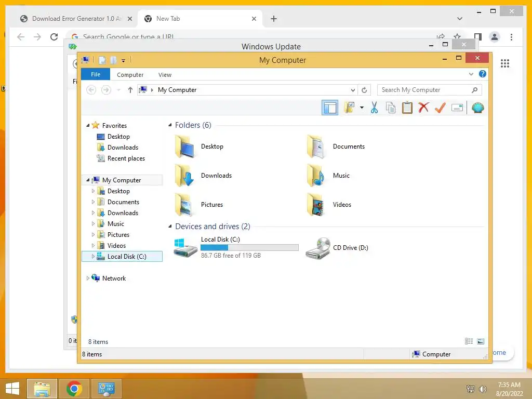
Task: Collapse the Favorites tree group
Action: (88, 125)
